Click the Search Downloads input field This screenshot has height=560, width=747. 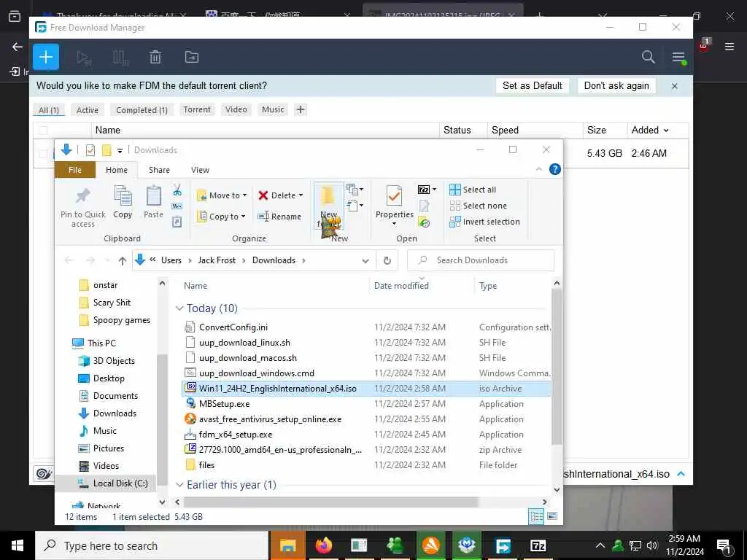coord(481,260)
